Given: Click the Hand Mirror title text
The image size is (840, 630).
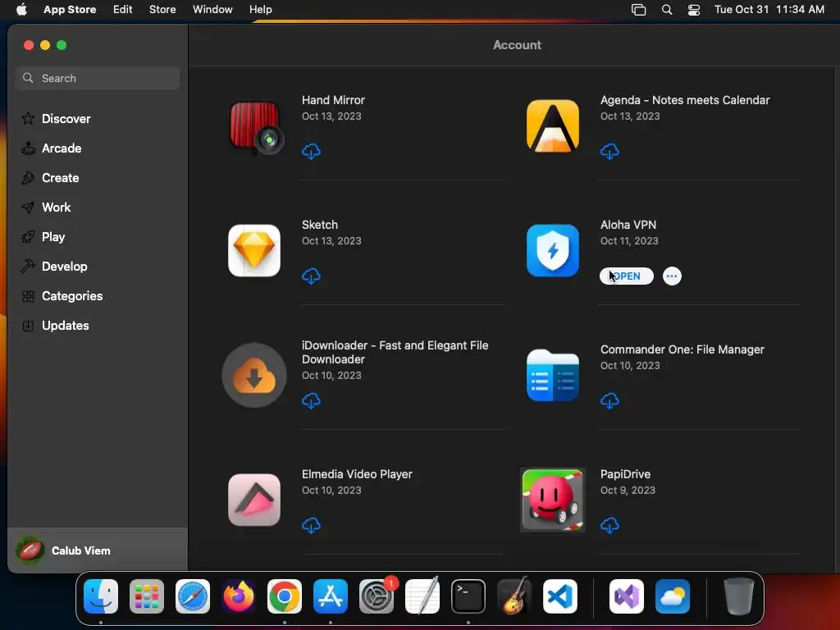Looking at the screenshot, I should 333,100.
